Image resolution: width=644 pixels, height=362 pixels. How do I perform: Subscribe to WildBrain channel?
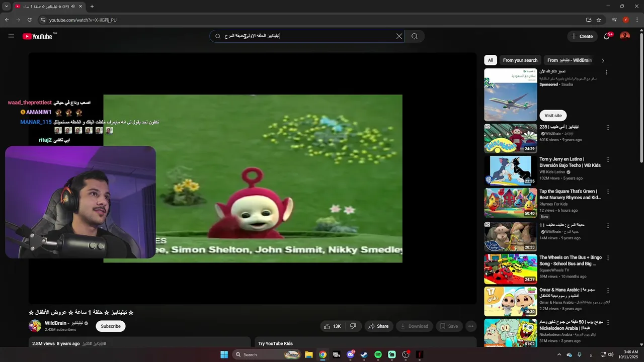110,326
